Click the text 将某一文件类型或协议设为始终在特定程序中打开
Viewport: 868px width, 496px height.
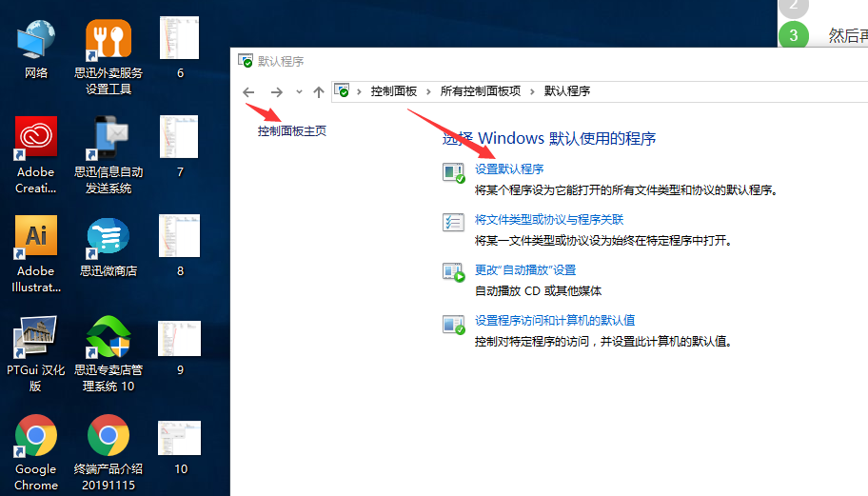(602, 240)
